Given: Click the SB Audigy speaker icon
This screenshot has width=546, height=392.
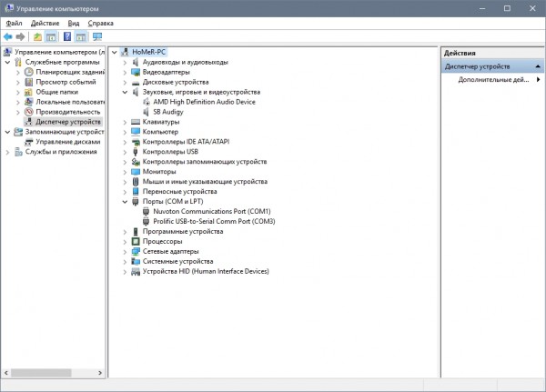Looking at the screenshot, I should click(147, 112).
